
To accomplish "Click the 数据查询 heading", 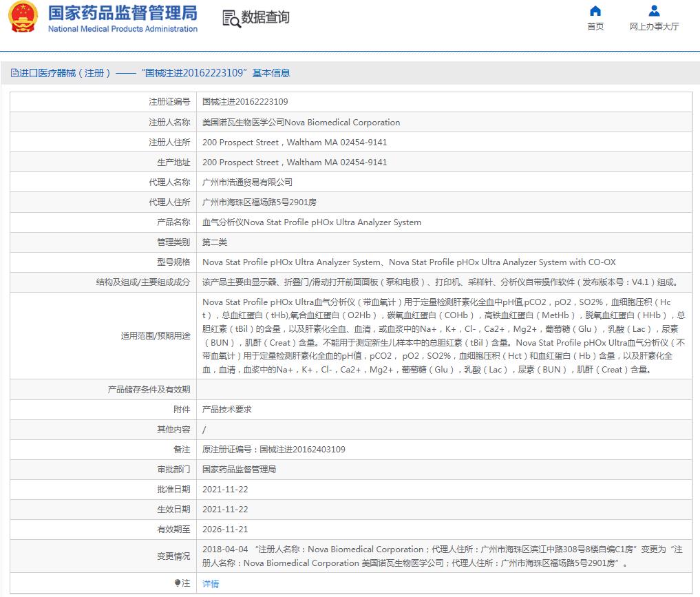I will [265, 17].
